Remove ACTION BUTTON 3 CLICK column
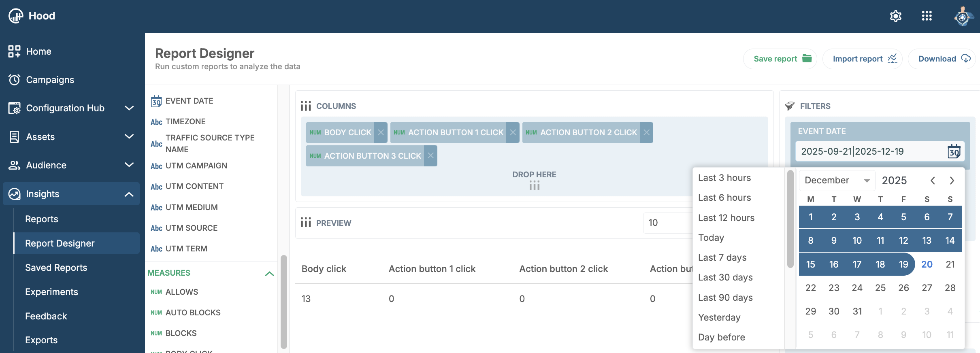This screenshot has width=980, height=353. (x=430, y=156)
